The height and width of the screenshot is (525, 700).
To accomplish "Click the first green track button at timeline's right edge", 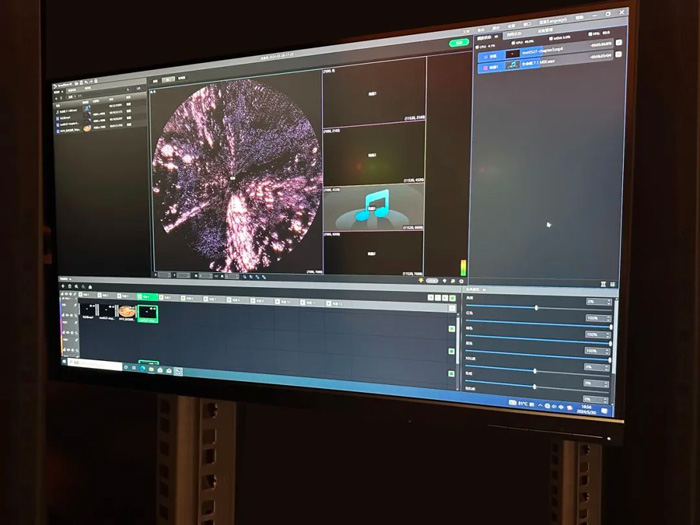I will pyautogui.click(x=451, y=328).
